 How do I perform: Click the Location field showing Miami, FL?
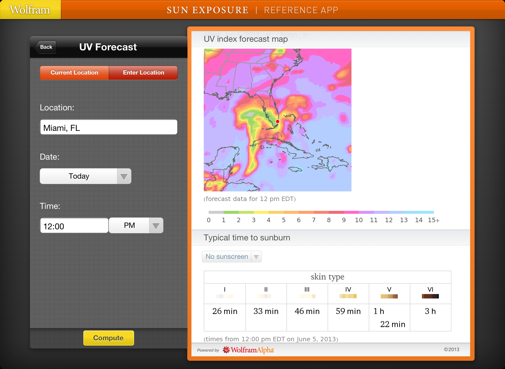click(x=109, y=127)
